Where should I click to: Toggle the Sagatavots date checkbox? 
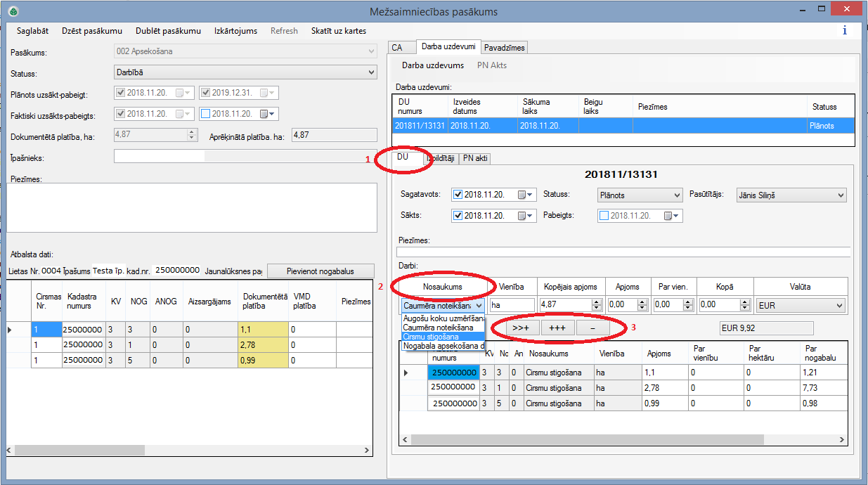(458, 195)
